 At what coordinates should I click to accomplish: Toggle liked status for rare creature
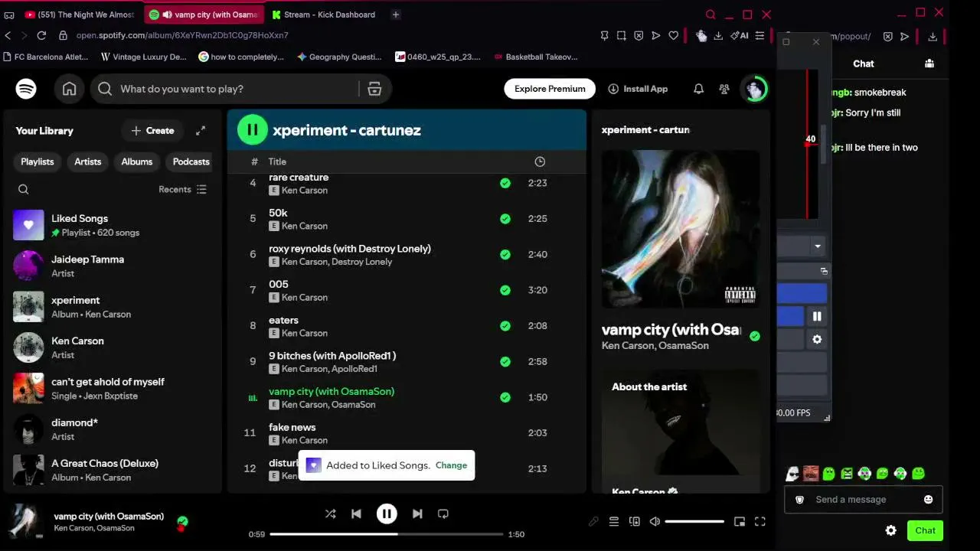click(x=505, y=183)
